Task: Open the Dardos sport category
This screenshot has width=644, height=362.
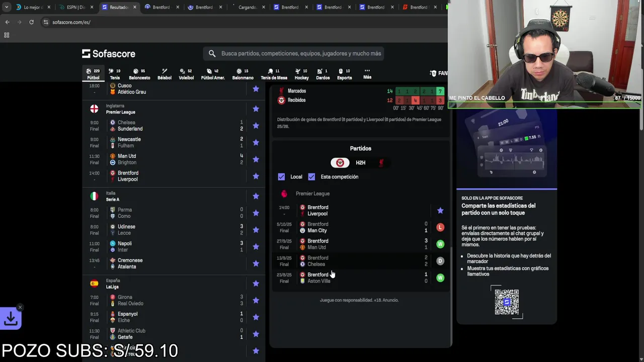Action: click(x=323, y=74)
